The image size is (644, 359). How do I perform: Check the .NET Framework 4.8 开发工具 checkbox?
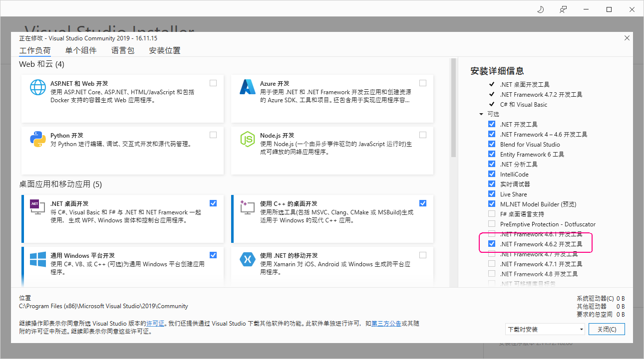492,274
